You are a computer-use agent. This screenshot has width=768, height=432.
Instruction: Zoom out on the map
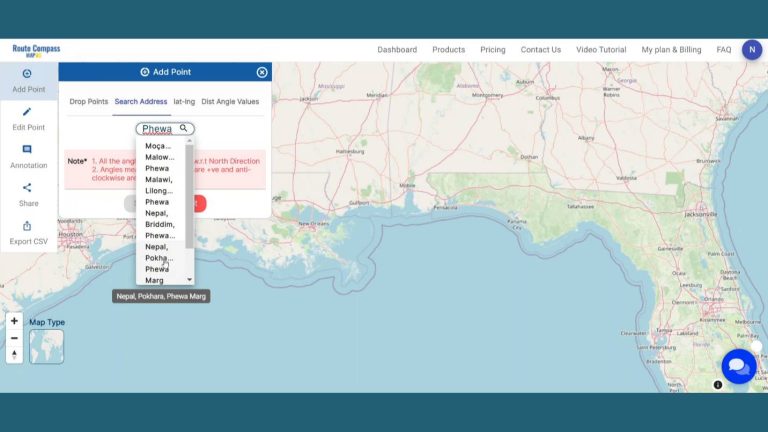pyautogui.click(x=14, y=338)
